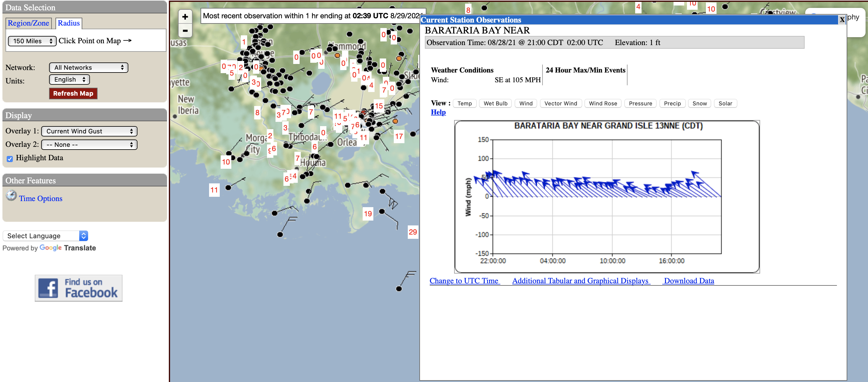The image size is (868, 382).
Task: Click the red 15 gust label on map
Action: pyautogui.click(x=379, y=106)
